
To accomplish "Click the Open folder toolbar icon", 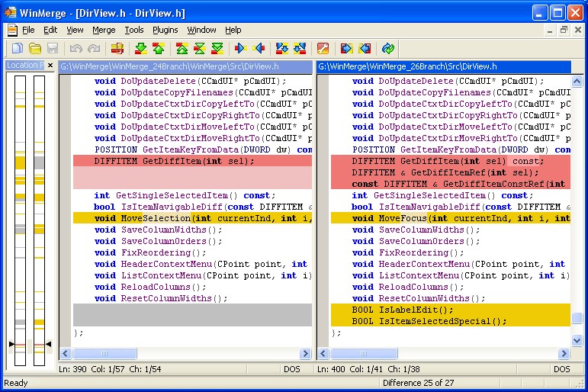I will point(34,49).
